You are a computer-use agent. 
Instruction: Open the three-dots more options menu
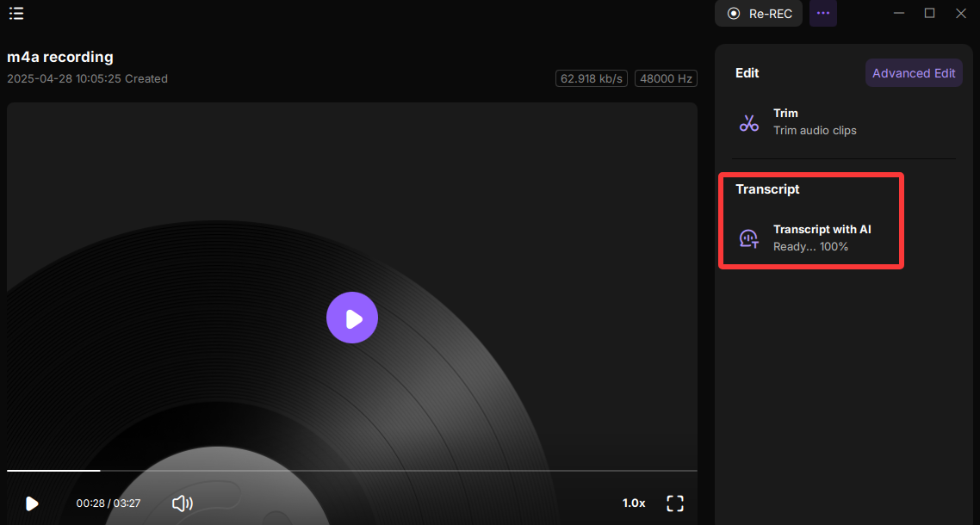coord(822,13)
